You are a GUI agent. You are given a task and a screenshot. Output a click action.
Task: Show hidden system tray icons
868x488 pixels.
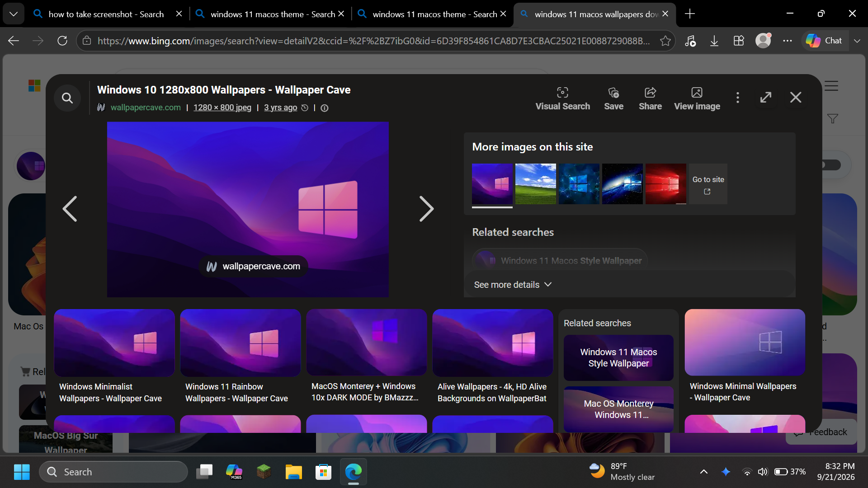click(704, 472)
